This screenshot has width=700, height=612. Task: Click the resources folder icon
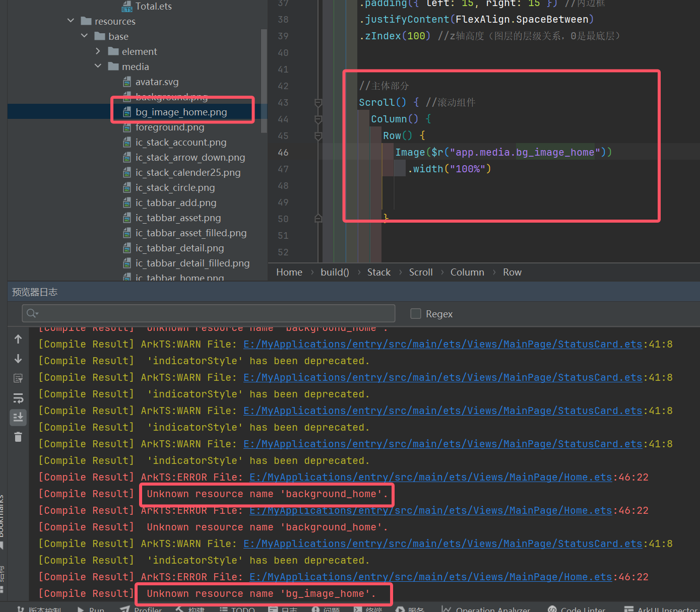(x=86, y=21)
